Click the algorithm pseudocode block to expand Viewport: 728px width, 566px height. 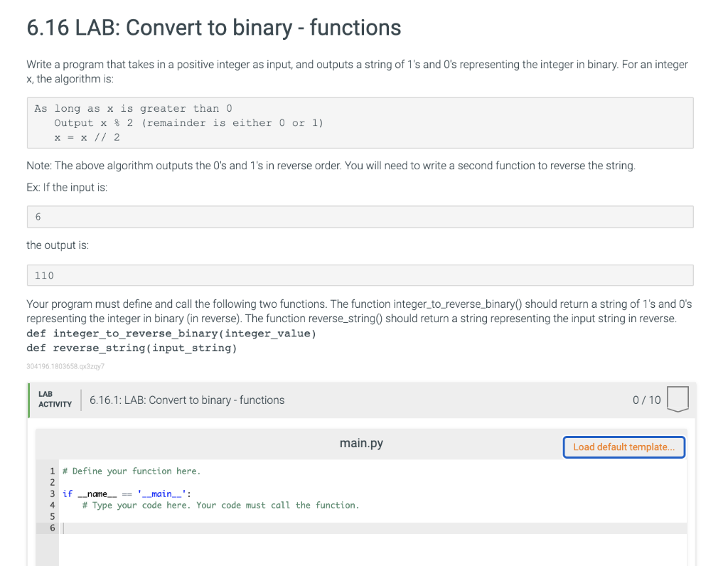pos(360,122)
